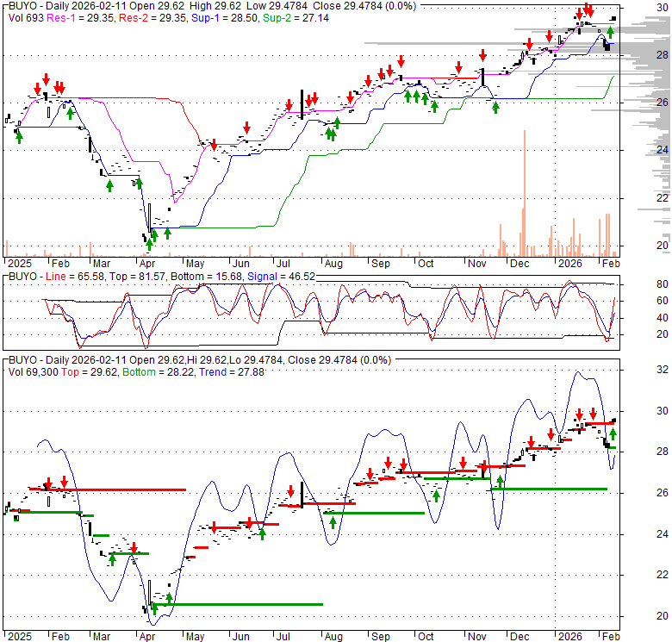Click the 26 price label on top chart axis
Screen dimensions: 672x642
click(663, 103)
